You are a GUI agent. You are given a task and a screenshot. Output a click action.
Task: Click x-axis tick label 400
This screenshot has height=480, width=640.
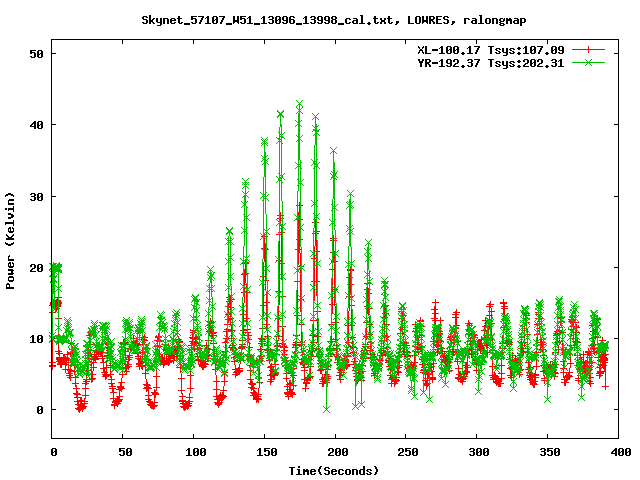tap(621, 452)
